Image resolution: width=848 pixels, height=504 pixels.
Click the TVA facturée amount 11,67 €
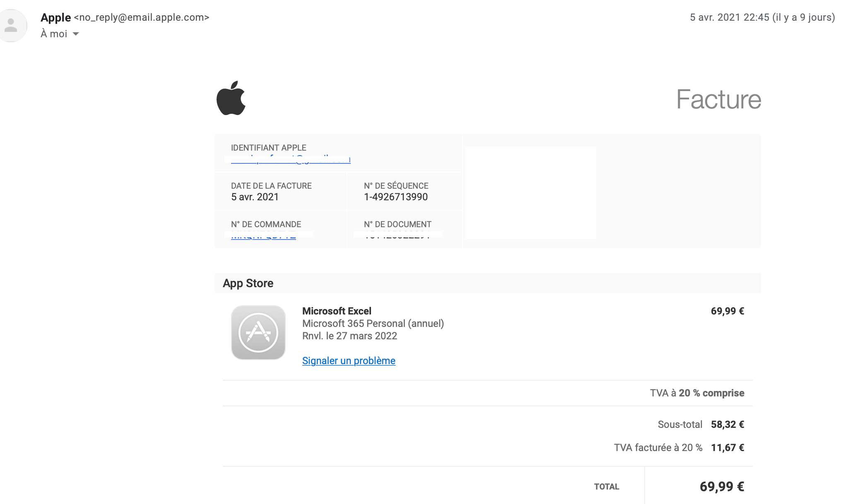pyautogui.click(x=727, y=448)
